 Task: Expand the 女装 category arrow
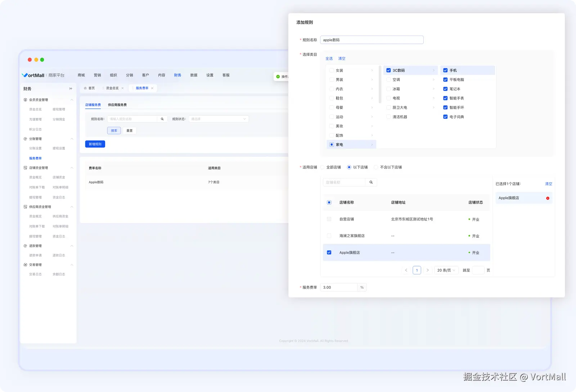click(x=372, y=70)
